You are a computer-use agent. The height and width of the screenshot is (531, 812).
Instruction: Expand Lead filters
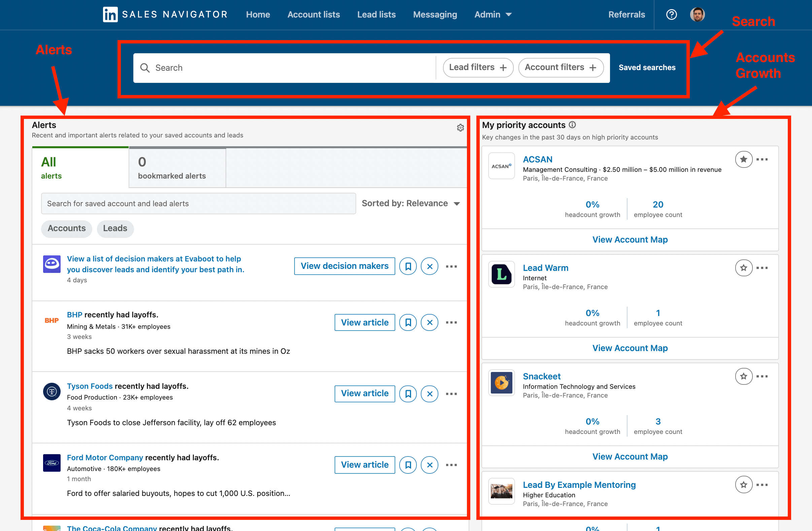point(478,68)
